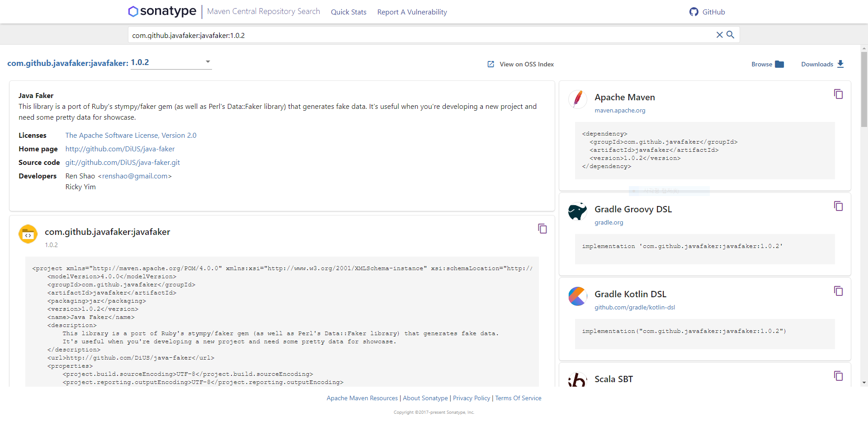The image size is (868, 421).
Task: Click the POM card title com.github.javafaker:javafaker
Action: point(108,232)
